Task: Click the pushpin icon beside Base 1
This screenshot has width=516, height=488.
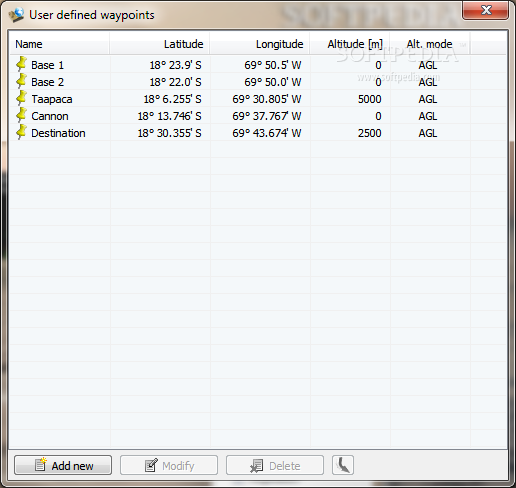Action: tap(22, 64)
